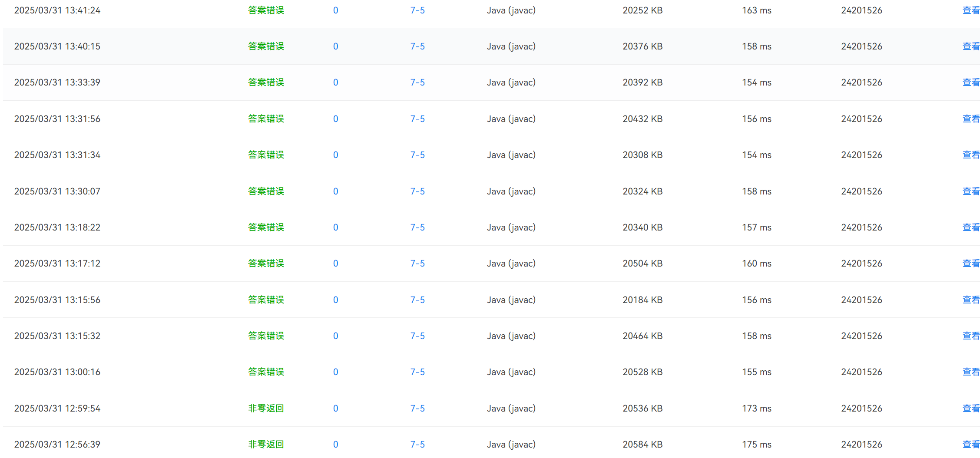
Task: Click the score 0 at 13:18:22
Action: pos(336,227)
